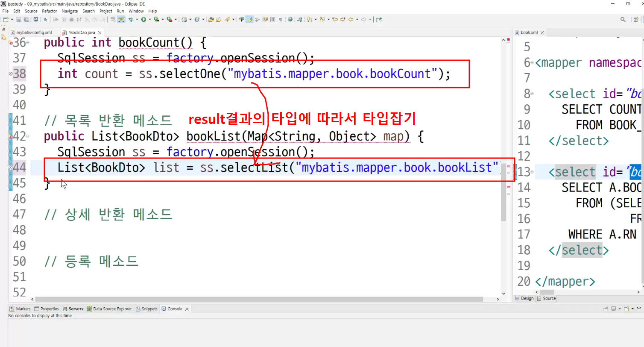Switch to the Design tab of book.xml
The image size is (644, 347).
(x=524, y=298)
